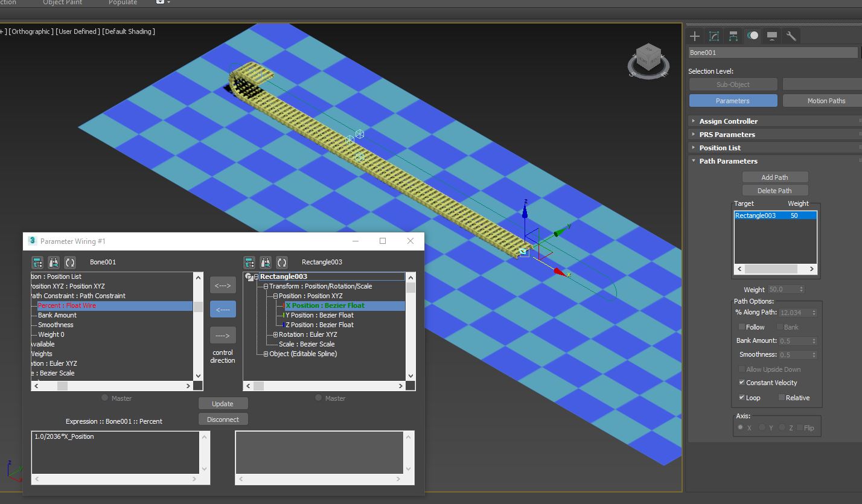Toggle the Flip axis checkbox
Viewport: 862px width, 504px height.
click(799, 427)
